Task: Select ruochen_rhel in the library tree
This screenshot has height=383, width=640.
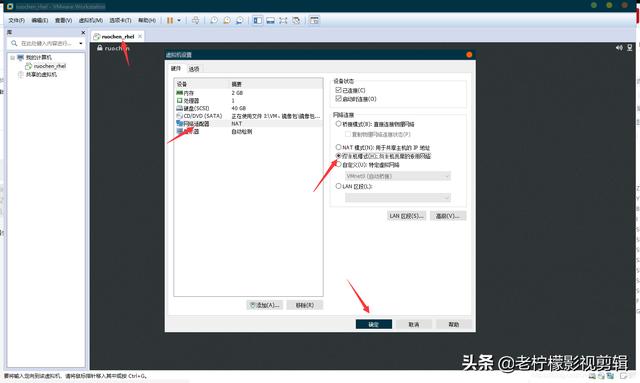Action: click(x=50, y=66)
